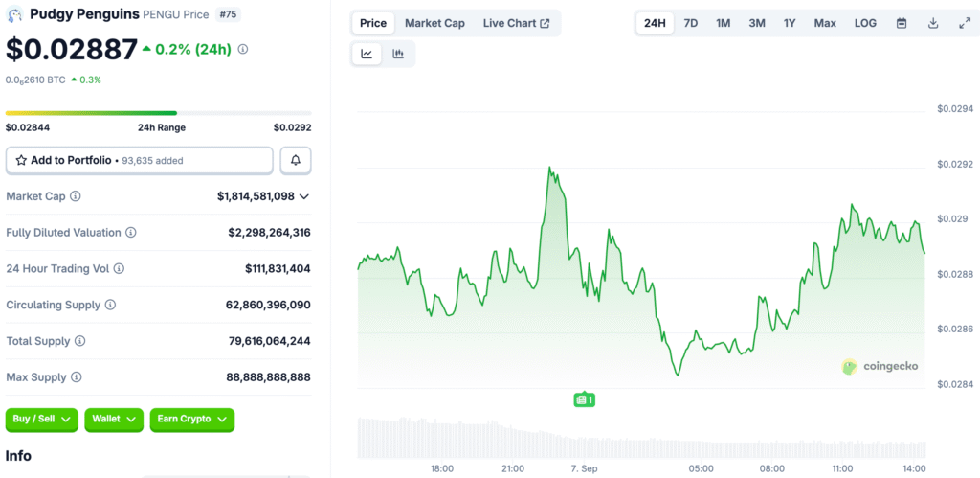Open Max Supply info icon
This screenshot has height=478, width=980.
[76, 377]
